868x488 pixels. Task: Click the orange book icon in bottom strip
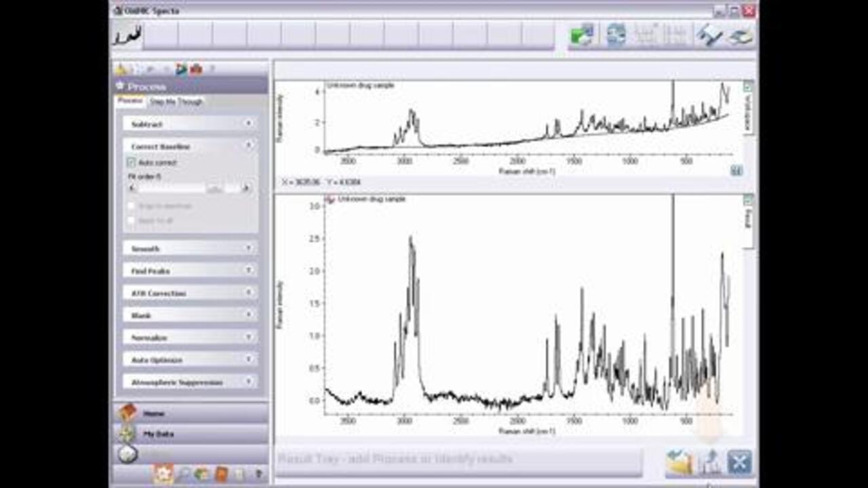point(221,474)
